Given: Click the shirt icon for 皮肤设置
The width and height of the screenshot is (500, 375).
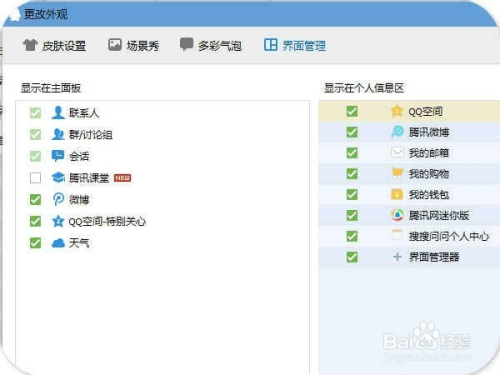Looking at the screenshot, I should point(30,45).
